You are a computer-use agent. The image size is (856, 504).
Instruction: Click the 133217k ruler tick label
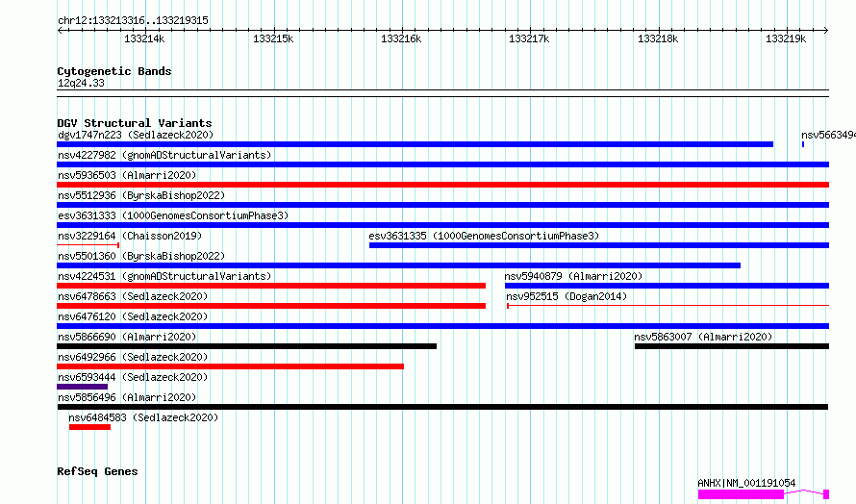(529, 38)
